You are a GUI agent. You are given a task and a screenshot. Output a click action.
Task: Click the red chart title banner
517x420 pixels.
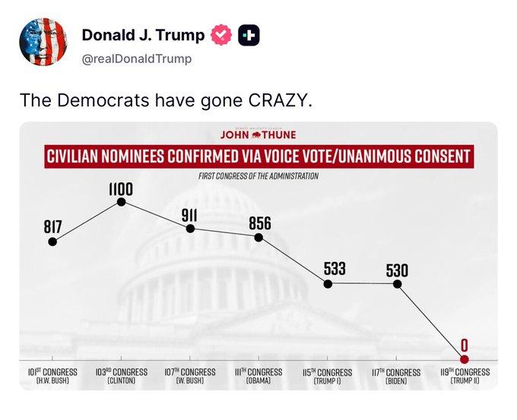pos(258,157)
